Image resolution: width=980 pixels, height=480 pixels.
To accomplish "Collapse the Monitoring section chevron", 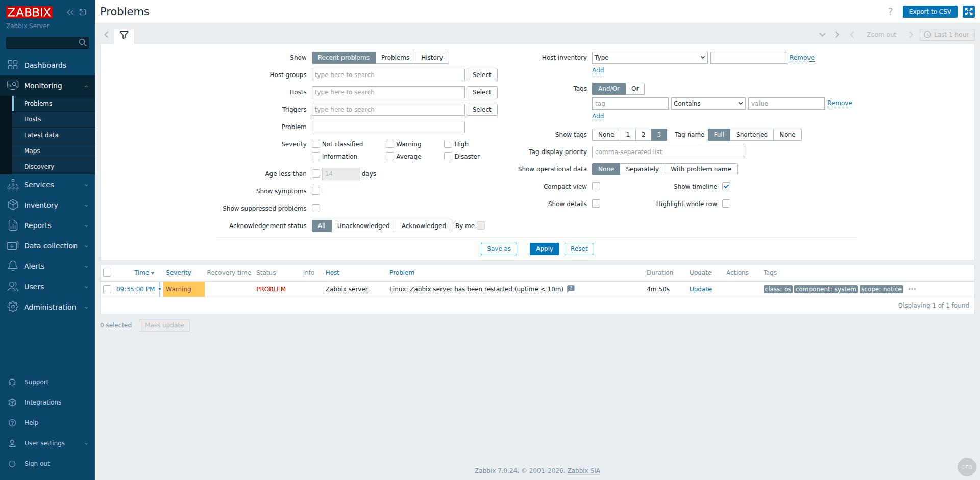I will [x=86, y=86].
